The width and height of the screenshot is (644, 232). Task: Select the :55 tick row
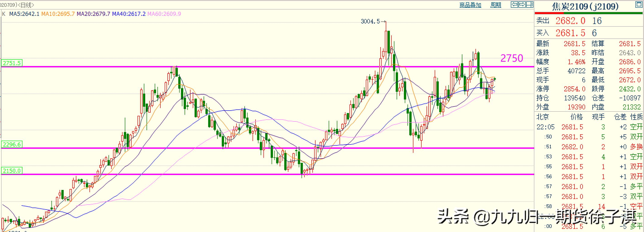[x=589, y=167]
